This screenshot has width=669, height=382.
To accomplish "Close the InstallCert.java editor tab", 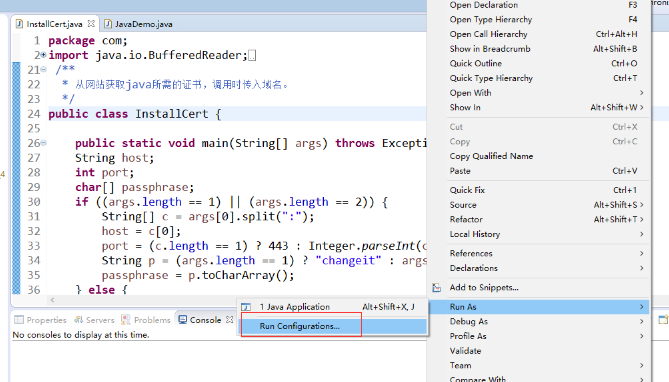I will click(91, 23).
